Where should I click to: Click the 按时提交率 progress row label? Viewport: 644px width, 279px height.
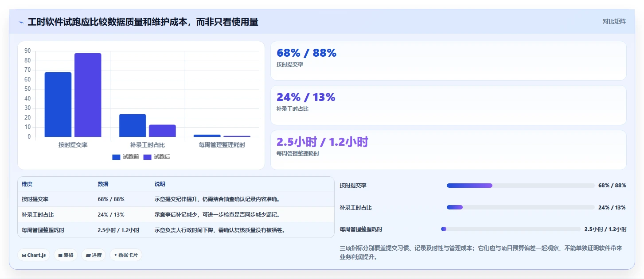pos(353,186)
